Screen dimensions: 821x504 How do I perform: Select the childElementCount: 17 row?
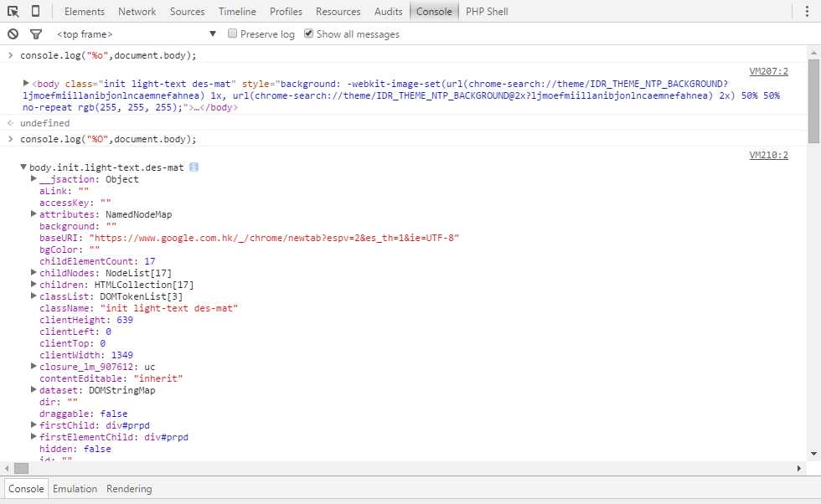[97, 261]
